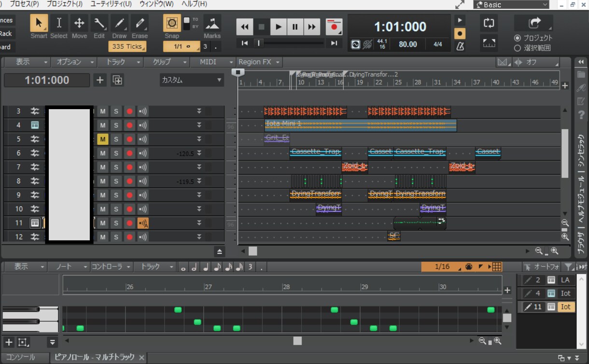Image resolution: width=589 pixels, height=364 pixels.
Task: Start playback with the Play button
Action: 278,27
